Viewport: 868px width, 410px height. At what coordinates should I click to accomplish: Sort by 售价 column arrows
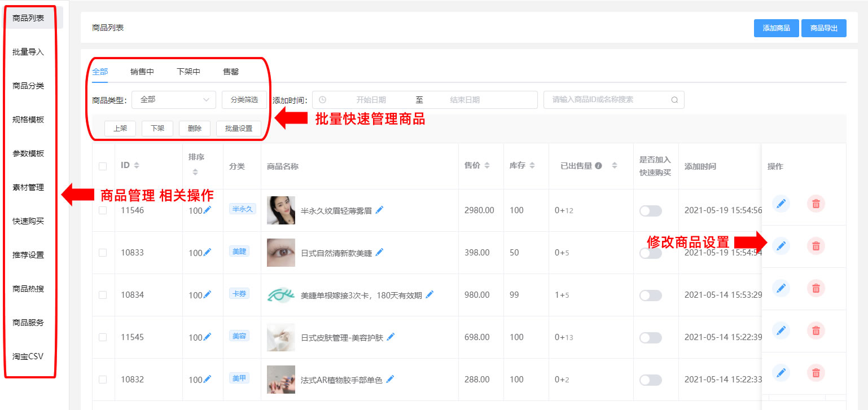(487, 166)
